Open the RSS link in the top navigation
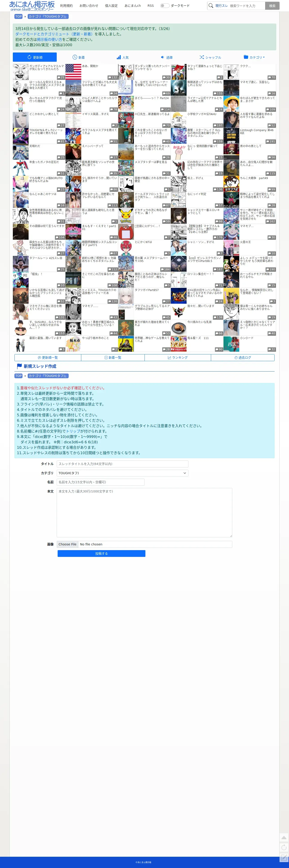The width and height of the screenshot is (289, 868). coord(151,6)
